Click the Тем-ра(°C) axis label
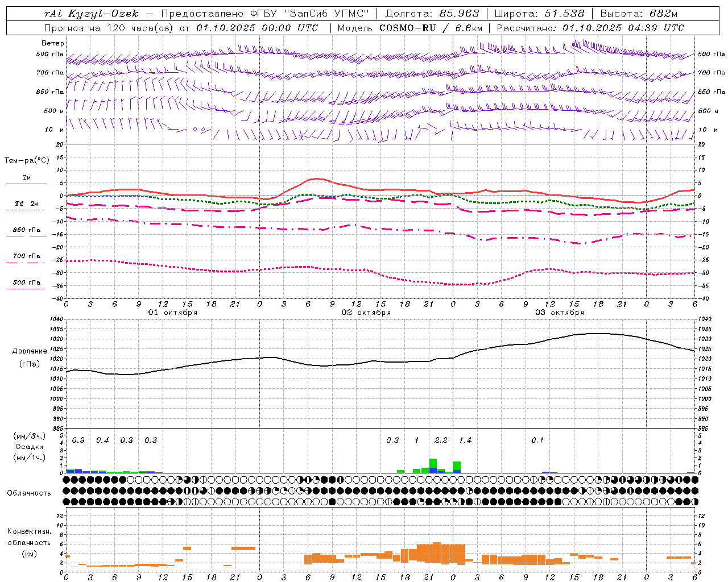The width and height of the screenshot is (728, 582). (x=27, y=161)
